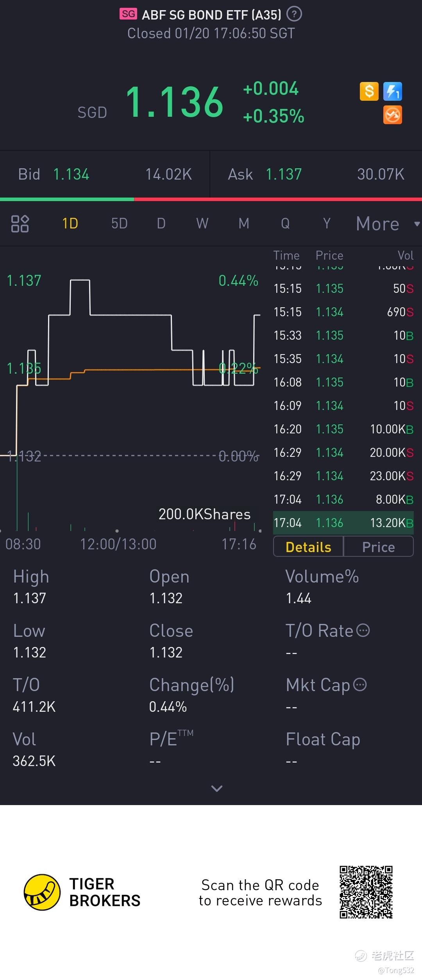Expand the More timeframe dropdown
422x980 pixels.
[388, 224]
